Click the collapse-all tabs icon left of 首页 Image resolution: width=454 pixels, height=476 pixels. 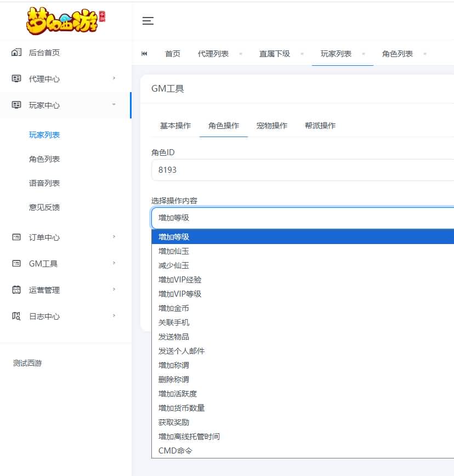[x=144, y=53]
